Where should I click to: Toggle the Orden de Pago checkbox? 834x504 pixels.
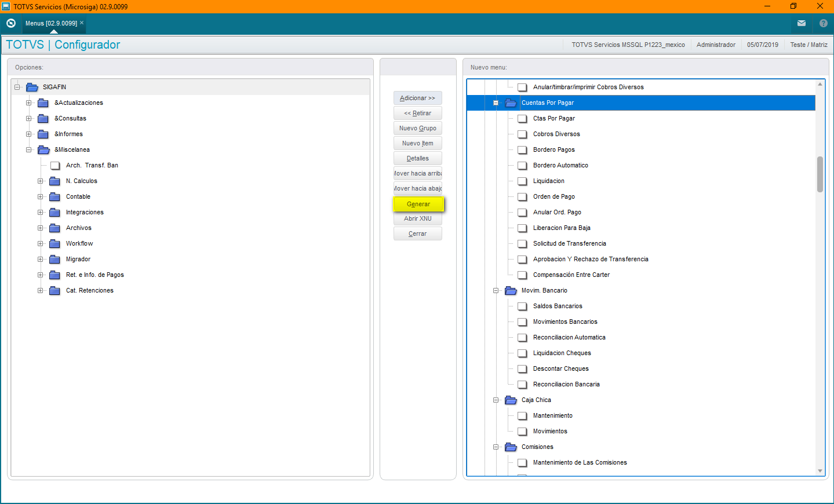pos(522,196)
